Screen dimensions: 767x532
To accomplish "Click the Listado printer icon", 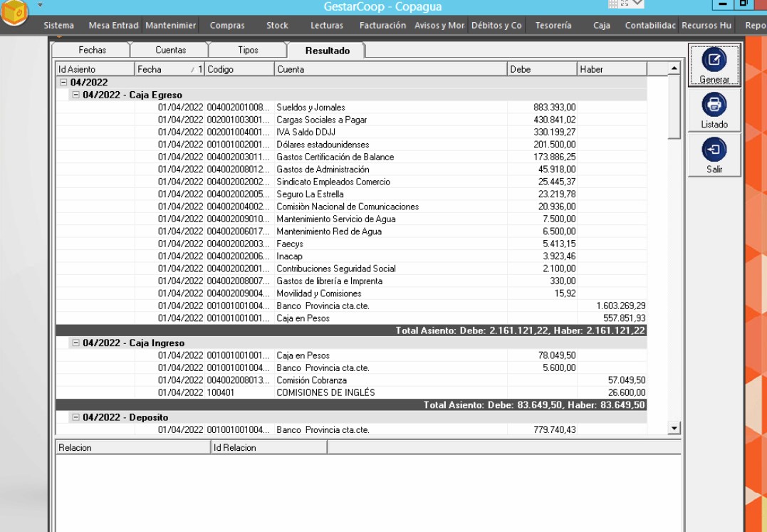I will tap(714, 105).
